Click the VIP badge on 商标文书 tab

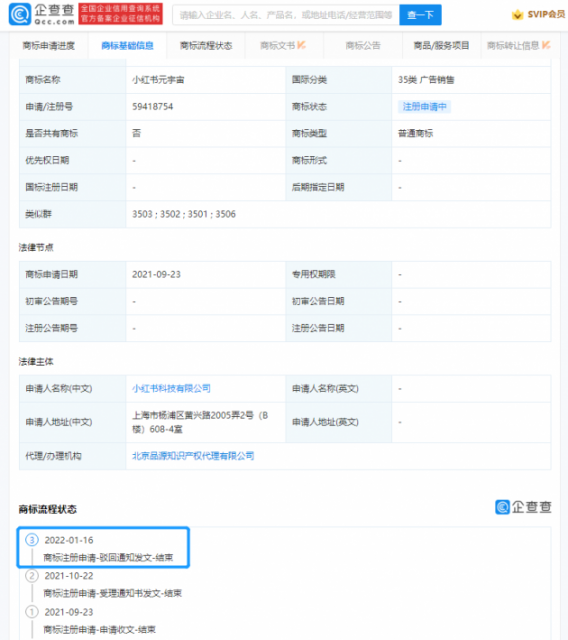[x=301, y=45]
